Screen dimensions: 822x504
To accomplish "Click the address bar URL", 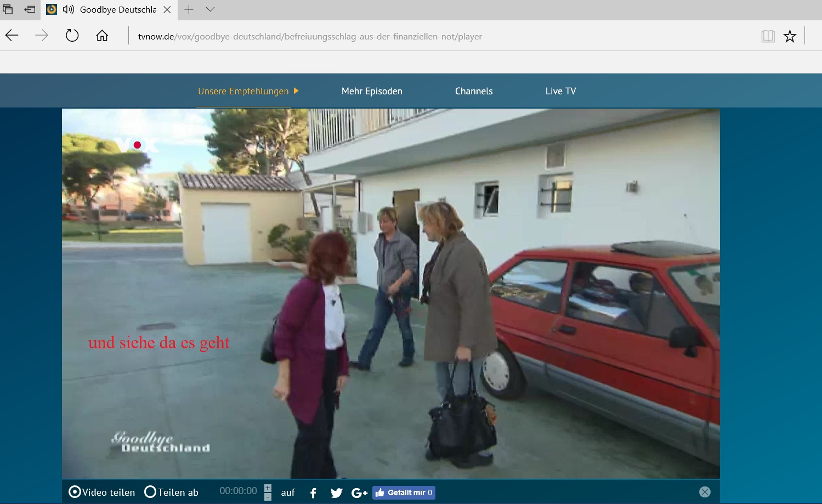I will pyautogui.click(x=310, y=37).
